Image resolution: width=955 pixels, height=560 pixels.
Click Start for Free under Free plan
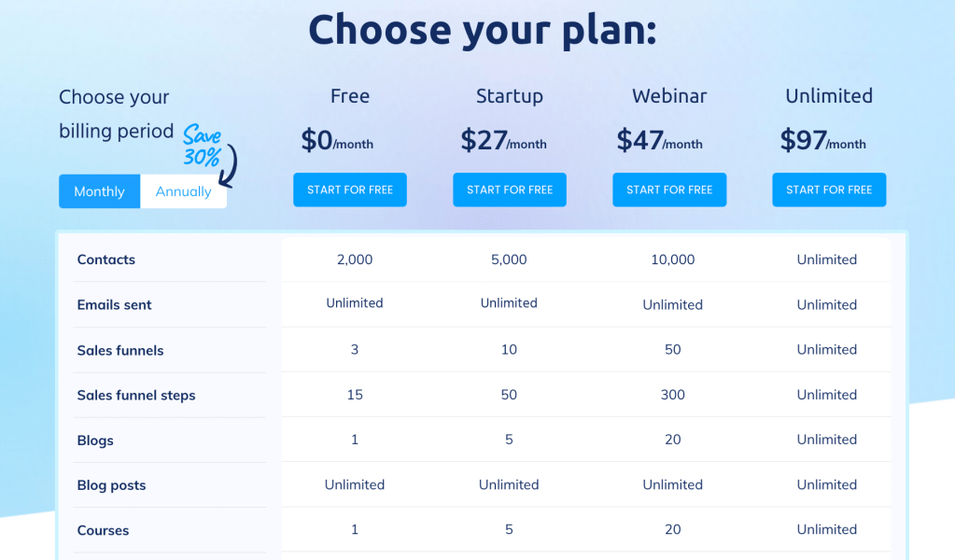pyautogui.click(x=350, y=189)
